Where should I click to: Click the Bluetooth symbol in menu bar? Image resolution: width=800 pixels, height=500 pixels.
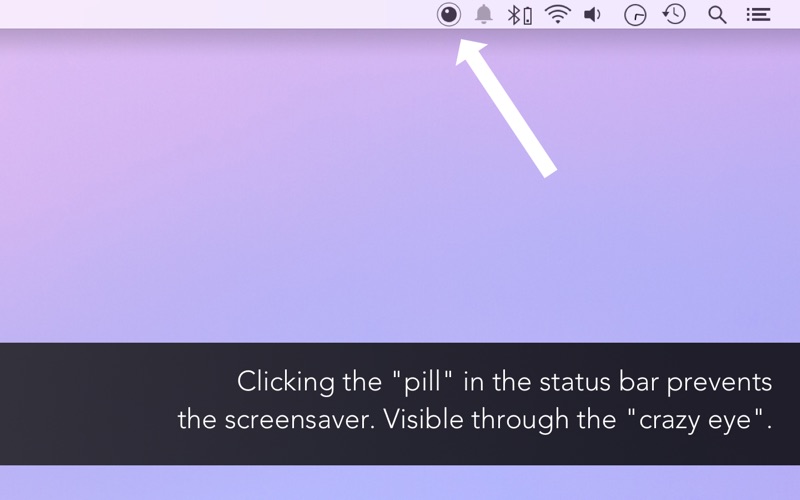513,15
